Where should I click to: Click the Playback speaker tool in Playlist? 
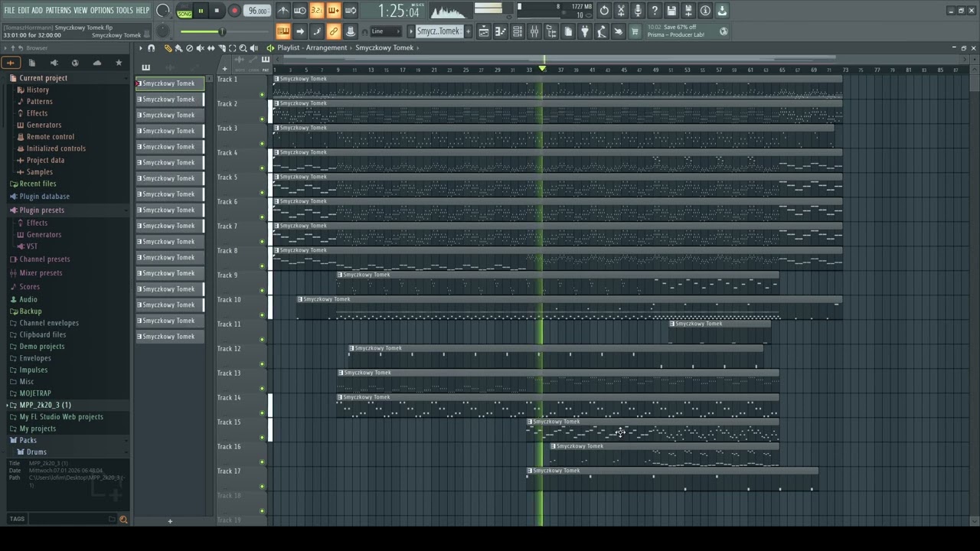pyautogui.click(x=253, y=48)
